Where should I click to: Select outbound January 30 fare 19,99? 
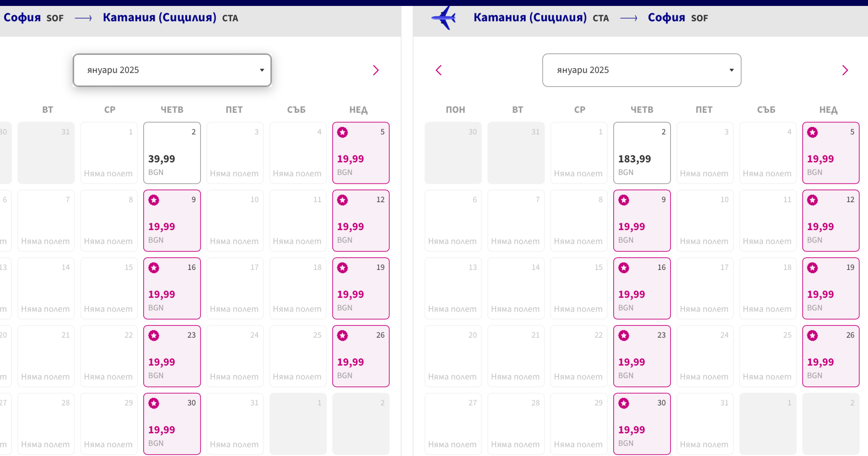point(172,424)
